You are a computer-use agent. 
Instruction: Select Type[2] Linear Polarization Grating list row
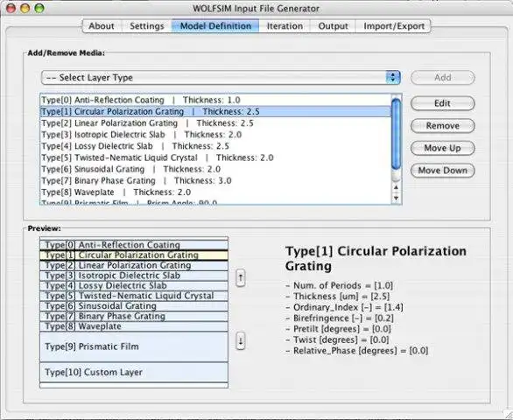point(215,123)
